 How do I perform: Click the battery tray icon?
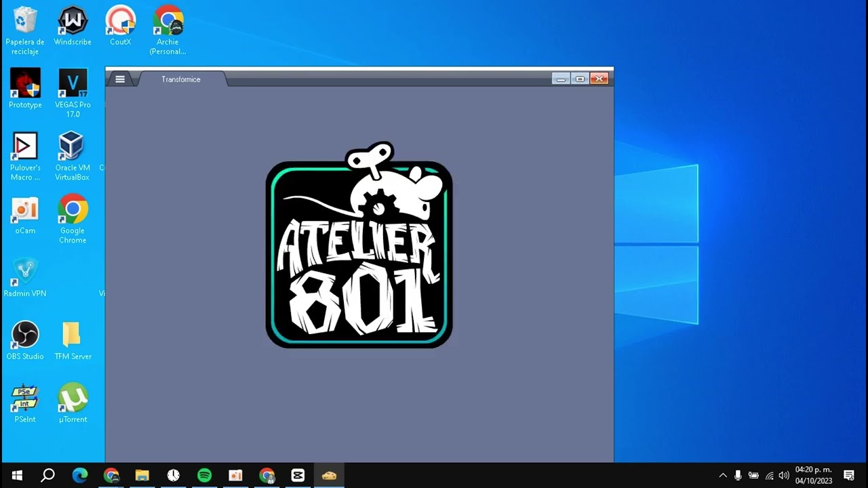753,476
